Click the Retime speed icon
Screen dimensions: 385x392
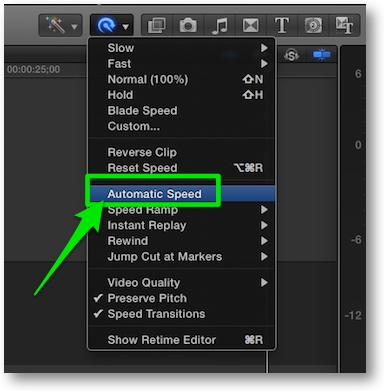111,25
